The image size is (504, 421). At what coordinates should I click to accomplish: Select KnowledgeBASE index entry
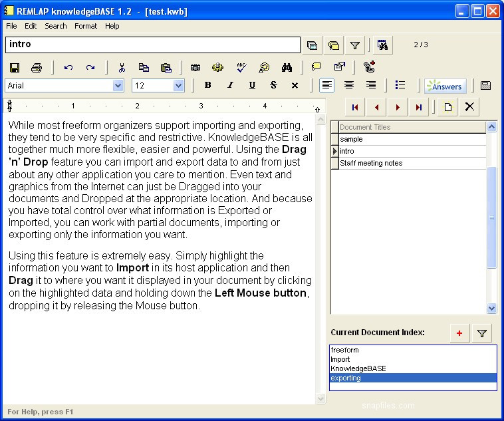coord(413,368)
